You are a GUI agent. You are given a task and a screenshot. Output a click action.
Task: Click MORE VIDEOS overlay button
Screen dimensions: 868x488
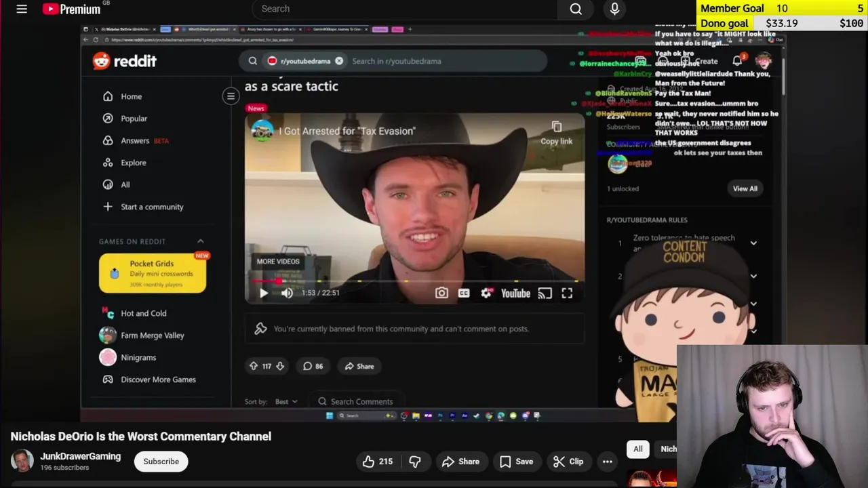coord(278,261)
